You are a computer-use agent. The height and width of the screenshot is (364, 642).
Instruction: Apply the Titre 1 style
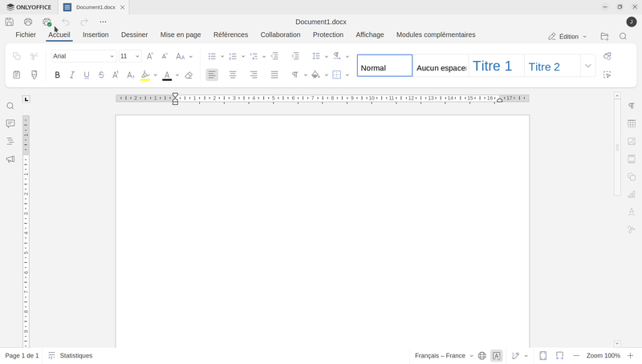click(x=493, y=67)
